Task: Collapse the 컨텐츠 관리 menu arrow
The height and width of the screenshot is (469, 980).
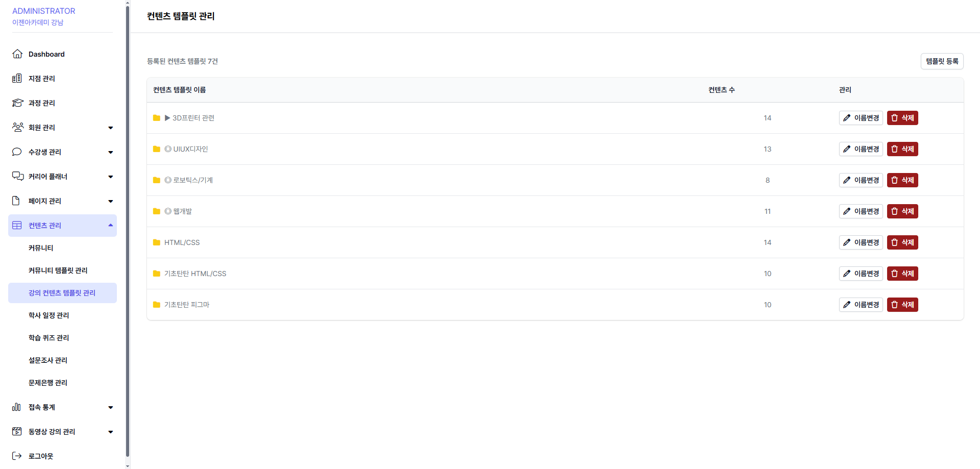Action: click(x=110, y=226)
